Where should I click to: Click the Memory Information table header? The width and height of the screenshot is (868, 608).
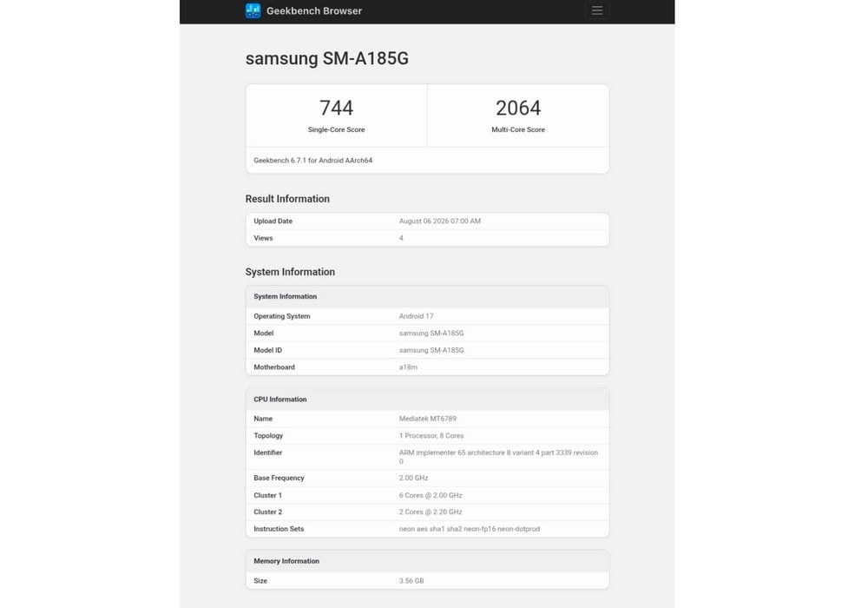click(x=427, y=561)
